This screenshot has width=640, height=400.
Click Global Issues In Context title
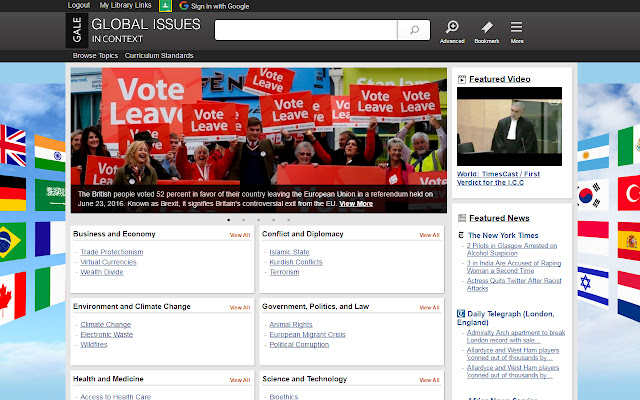click(x=146, y=30)
